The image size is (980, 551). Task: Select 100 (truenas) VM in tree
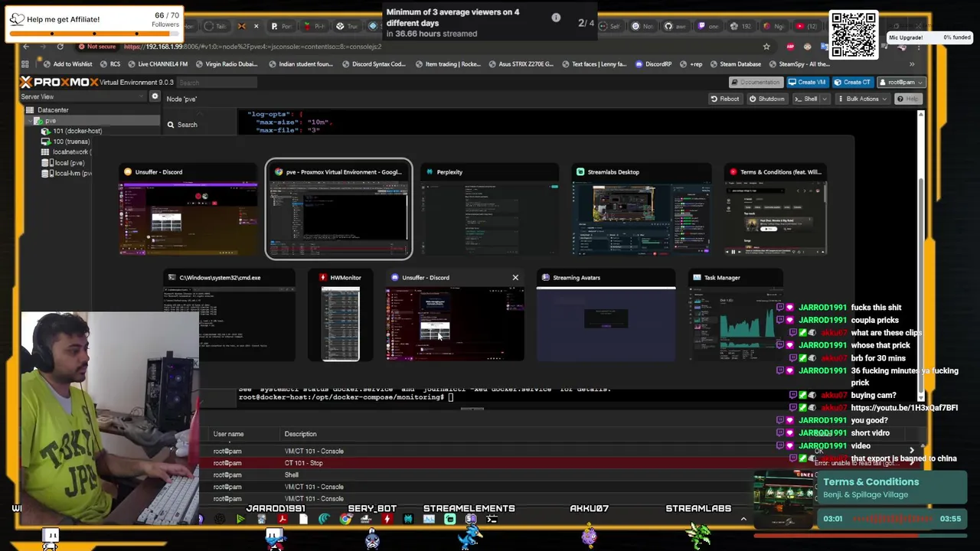67,142
